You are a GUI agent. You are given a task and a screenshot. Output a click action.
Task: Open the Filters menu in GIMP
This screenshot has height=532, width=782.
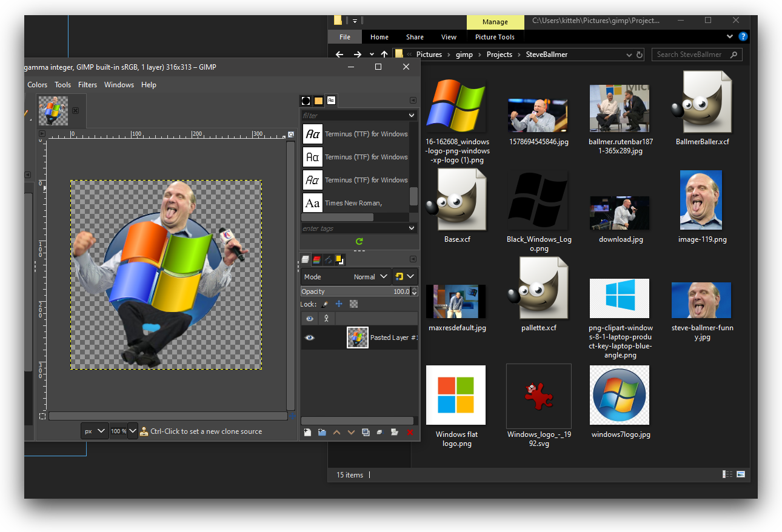88,85
